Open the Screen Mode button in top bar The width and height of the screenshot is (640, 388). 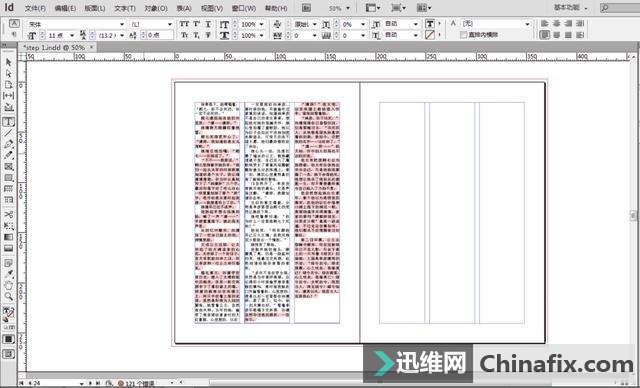coord(398,8)
